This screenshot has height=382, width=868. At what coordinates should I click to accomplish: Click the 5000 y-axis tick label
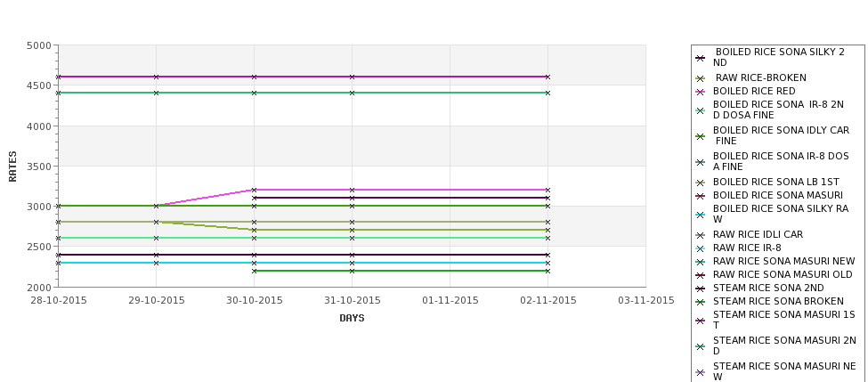39,45
